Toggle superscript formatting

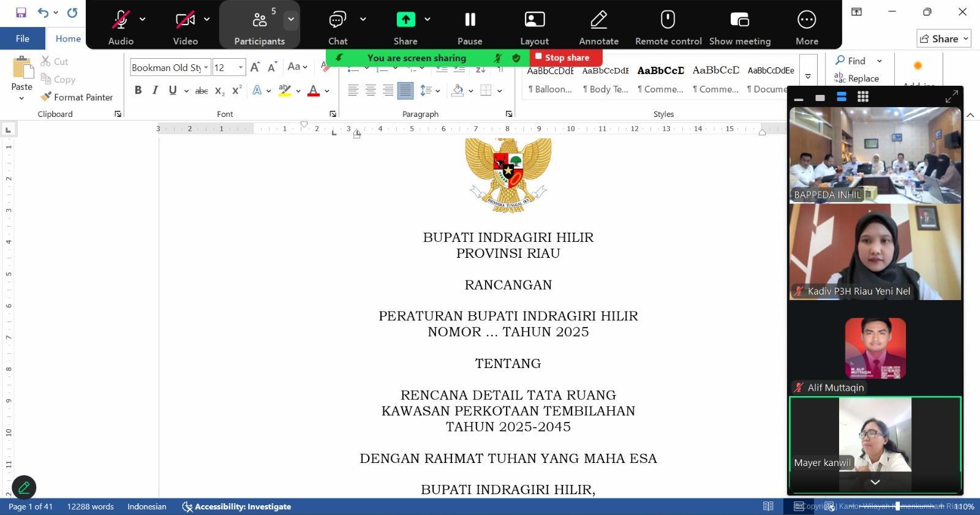pos(237,91)
